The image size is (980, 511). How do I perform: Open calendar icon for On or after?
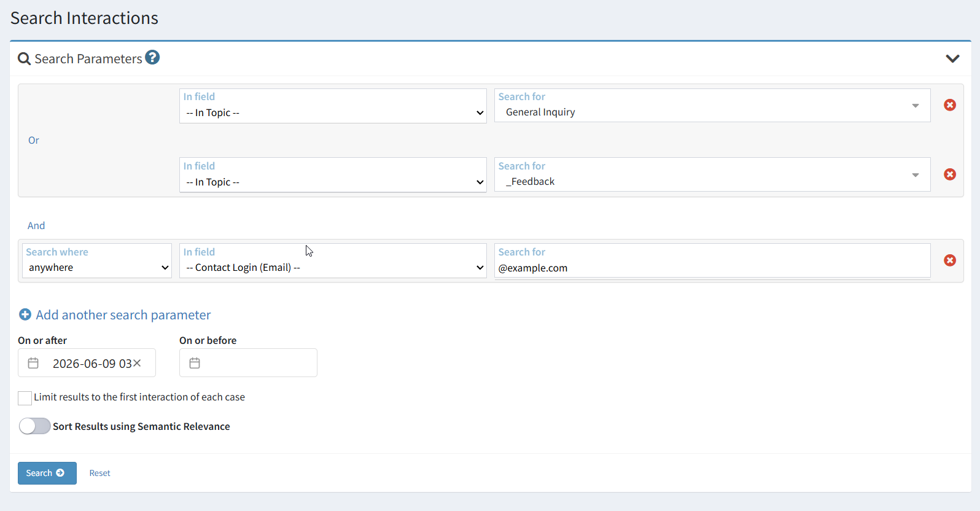(34, 363)
